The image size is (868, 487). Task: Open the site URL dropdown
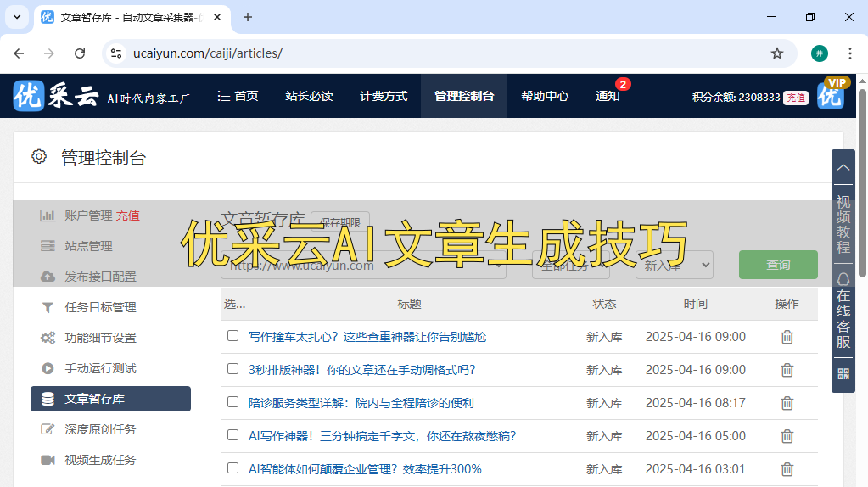pos(363,265)
